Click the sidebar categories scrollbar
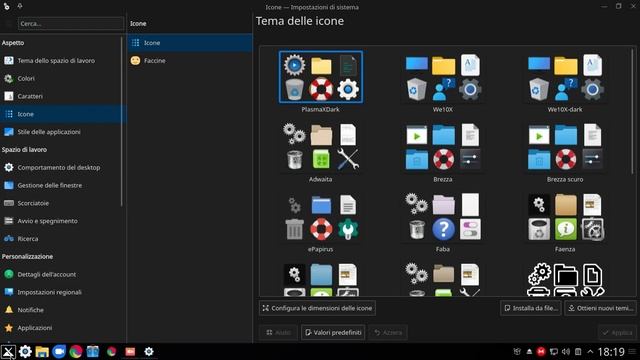640x360 pixels. (x=122, y=122)
